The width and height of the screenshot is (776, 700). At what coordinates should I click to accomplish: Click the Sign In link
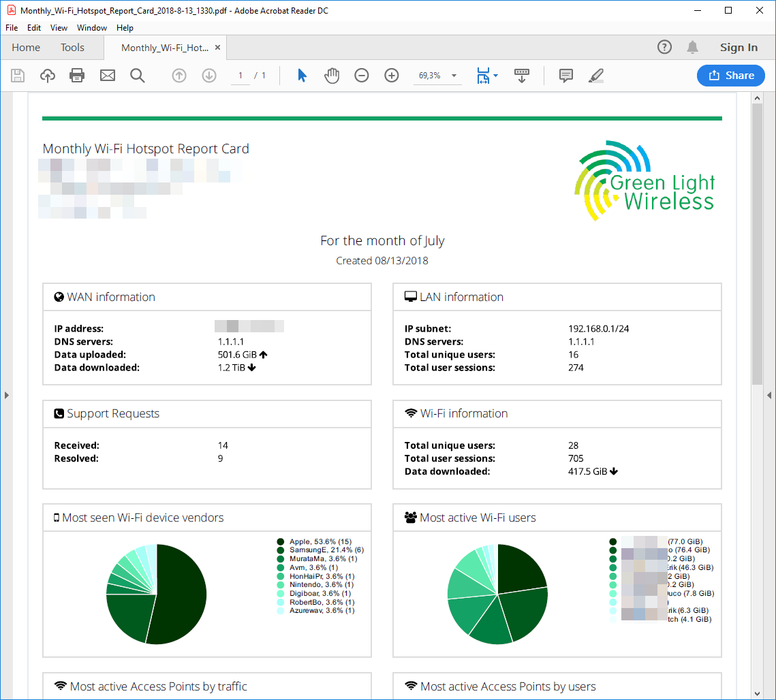[x=739, y=48]
